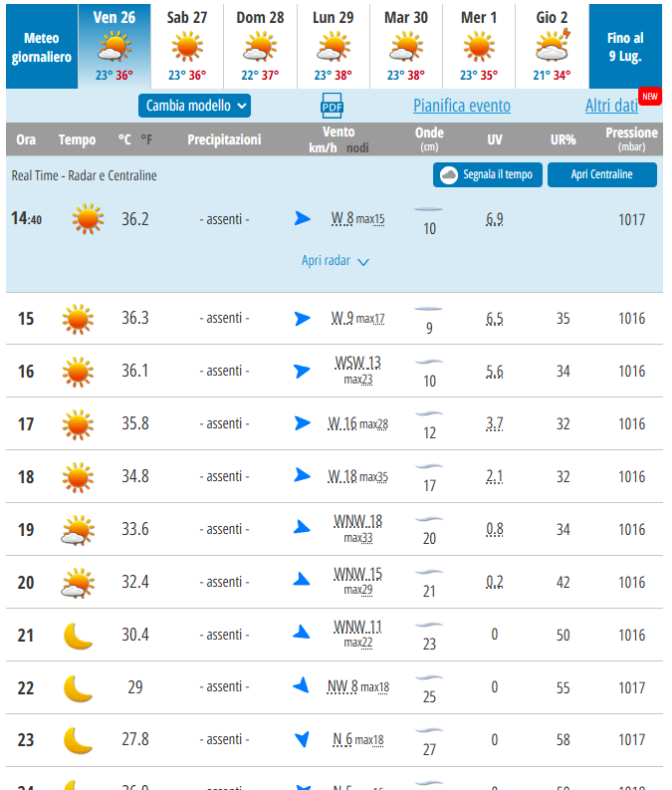The width and height of the screenshot is (672, 790).
Task: Select the Sab 27 forecast tab
Action: pyautogui.click(x=187, y=47)
